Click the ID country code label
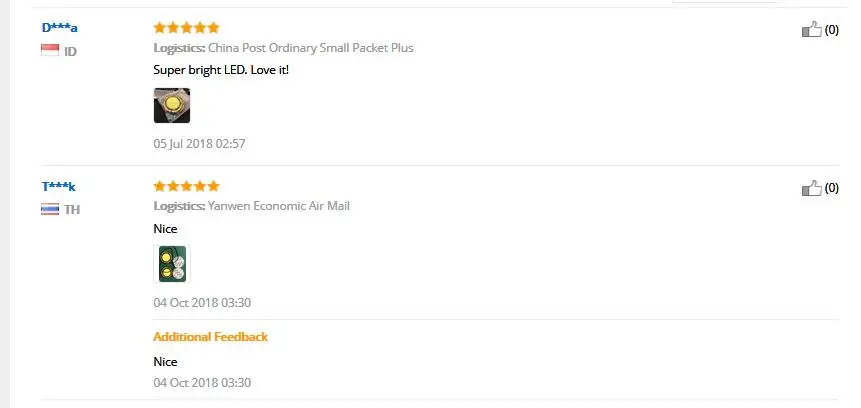Viewport: 861px width, 408px height. [x=71, y=51]
